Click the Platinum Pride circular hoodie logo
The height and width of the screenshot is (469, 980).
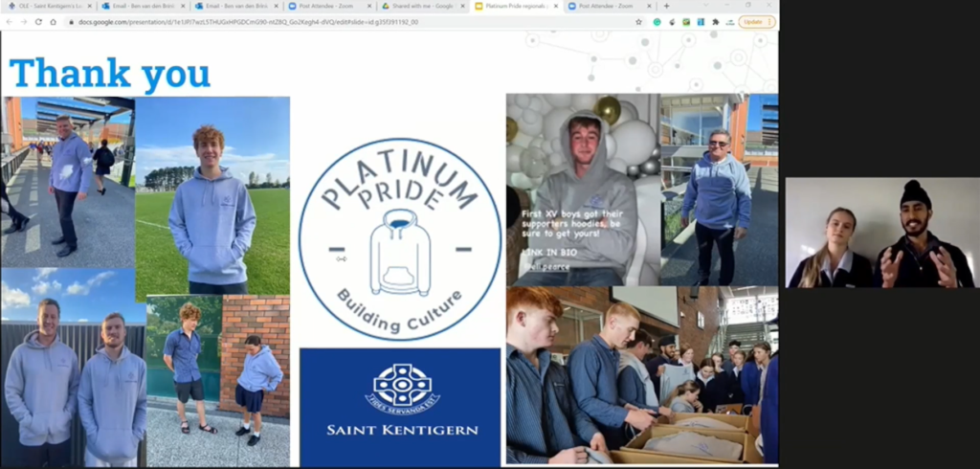click(x=399, y=239)
